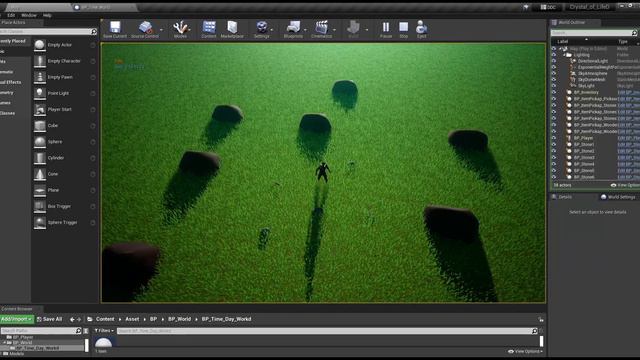Collapse the Lighting folder in World Outliner
Viewport: 640px width, 360px height.
pos(564,55)
